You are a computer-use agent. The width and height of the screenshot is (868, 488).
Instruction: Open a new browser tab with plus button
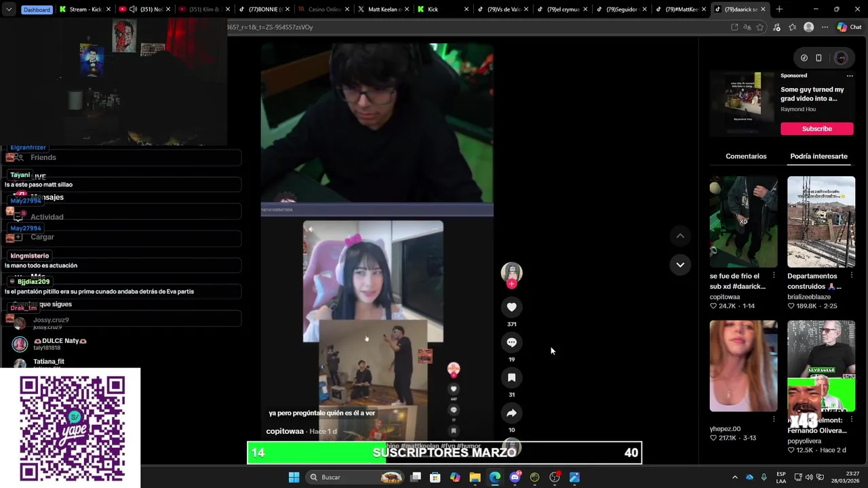click(778, 9)
